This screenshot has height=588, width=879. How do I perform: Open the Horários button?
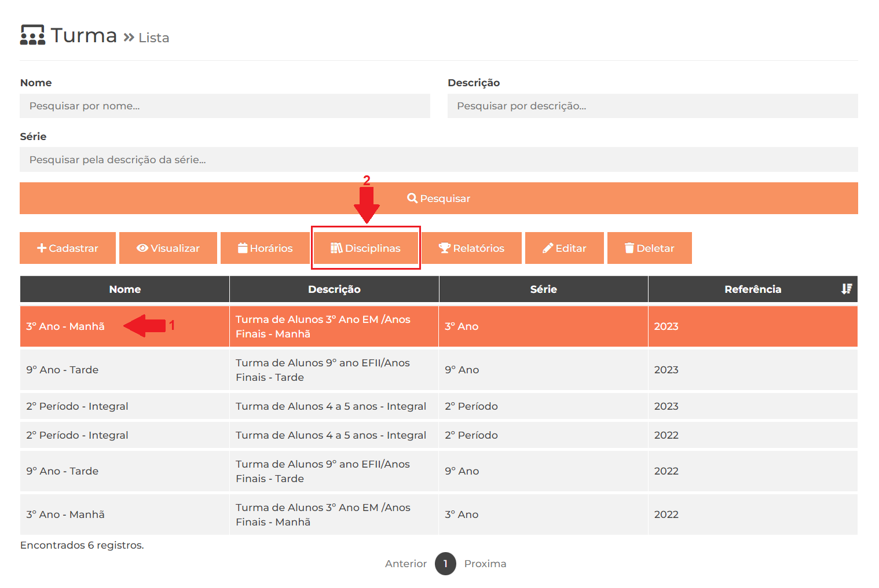pyautogui.click(x=265, y=248)
